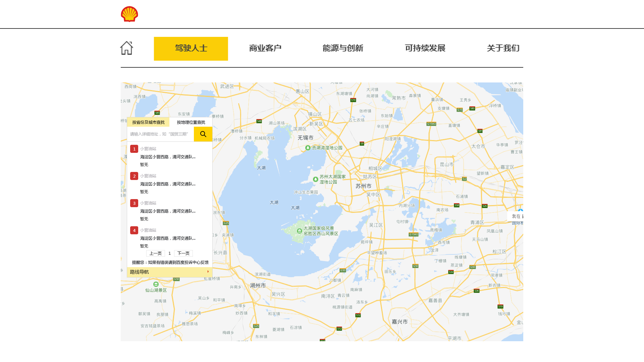This screenshot has width=644, height=362.
Task: Select station marker number 3
Action: [134, 203]
